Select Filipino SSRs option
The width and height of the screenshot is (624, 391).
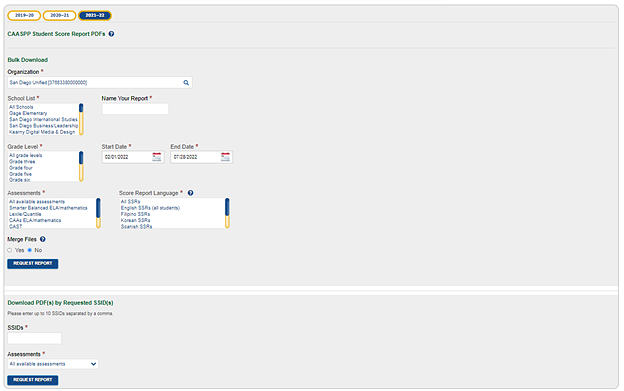point(136,214)
